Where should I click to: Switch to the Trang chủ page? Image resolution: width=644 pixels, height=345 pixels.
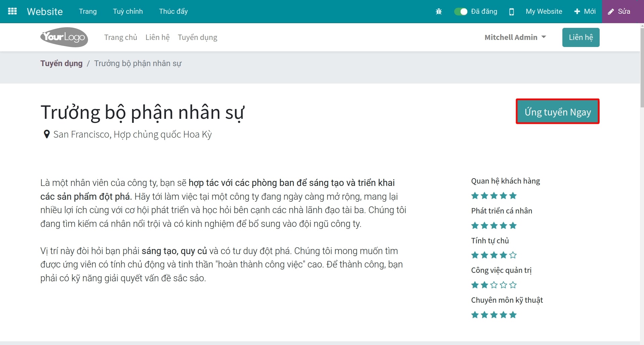pos(121,37)
